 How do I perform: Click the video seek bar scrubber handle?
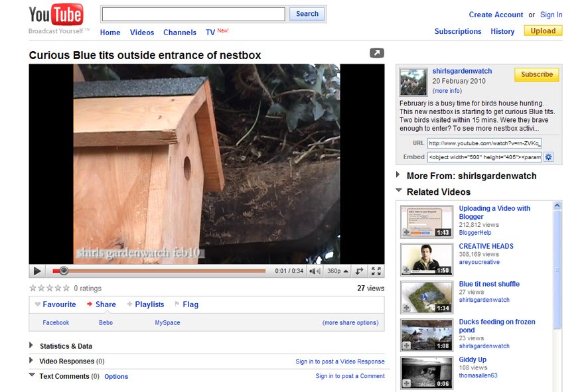point(64,271)
